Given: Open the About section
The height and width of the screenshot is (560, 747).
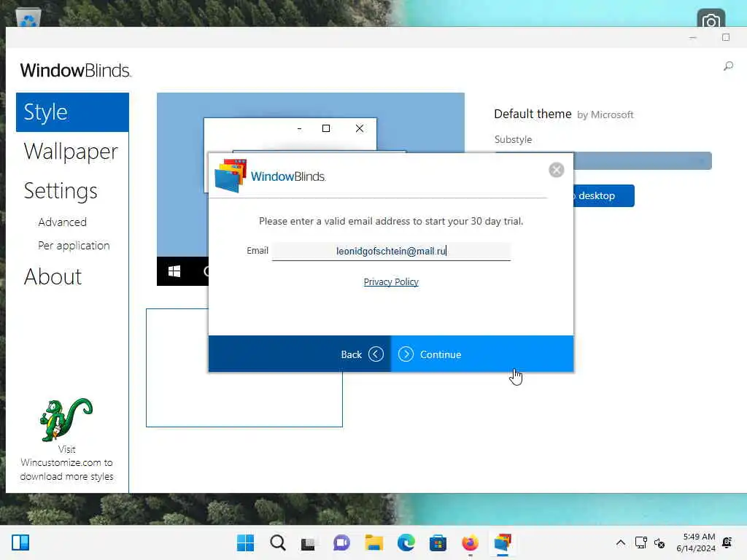Looking at the screenshot, I should [53, 276].
